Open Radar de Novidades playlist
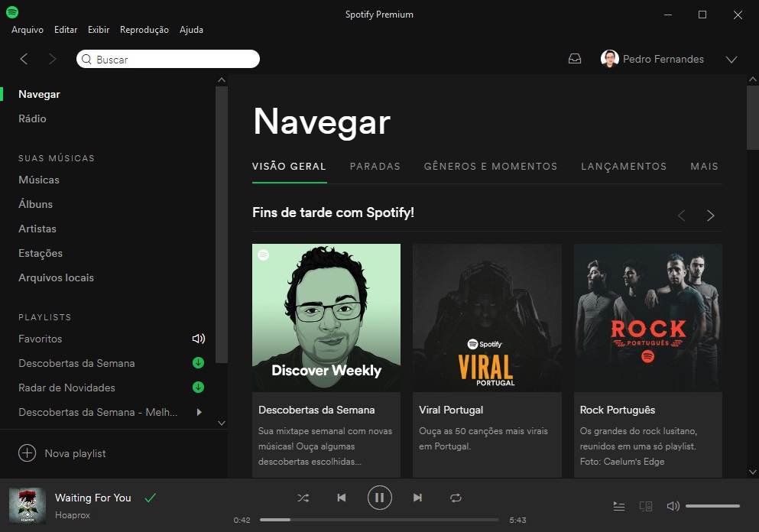Viewport: 759px width, 532px height. tap(66, 388)
